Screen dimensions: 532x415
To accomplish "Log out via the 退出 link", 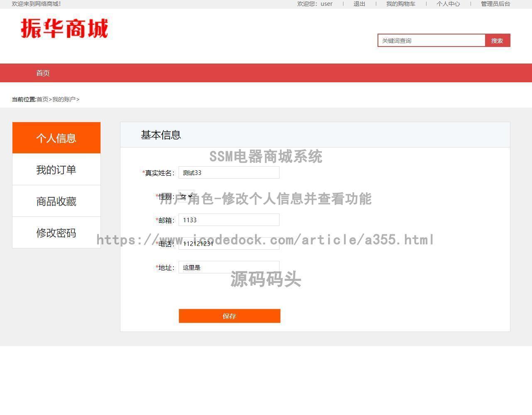I will 358,4.
